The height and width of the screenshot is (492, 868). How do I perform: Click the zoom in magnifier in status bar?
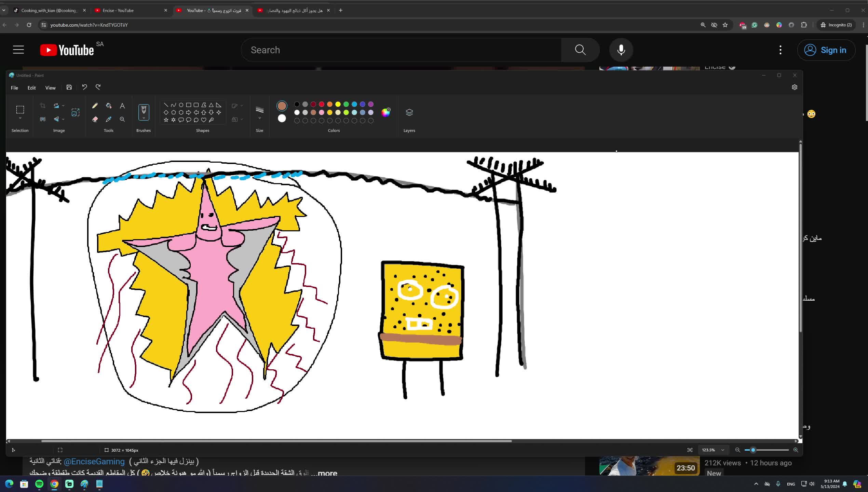(796, 450)
